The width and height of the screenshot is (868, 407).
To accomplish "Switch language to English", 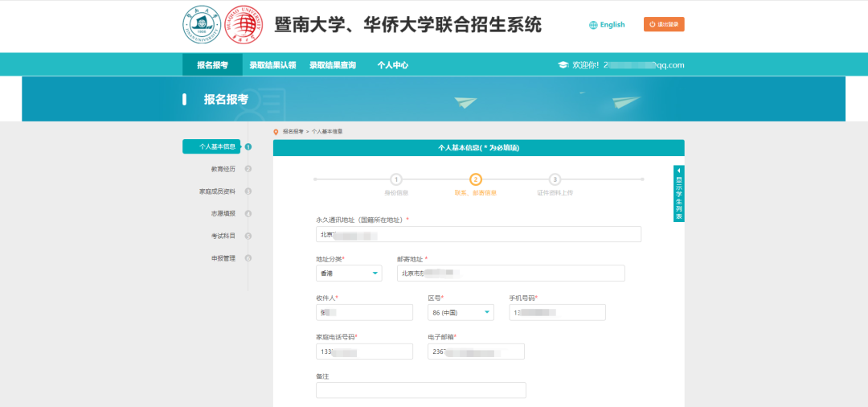I will [612, 25].
